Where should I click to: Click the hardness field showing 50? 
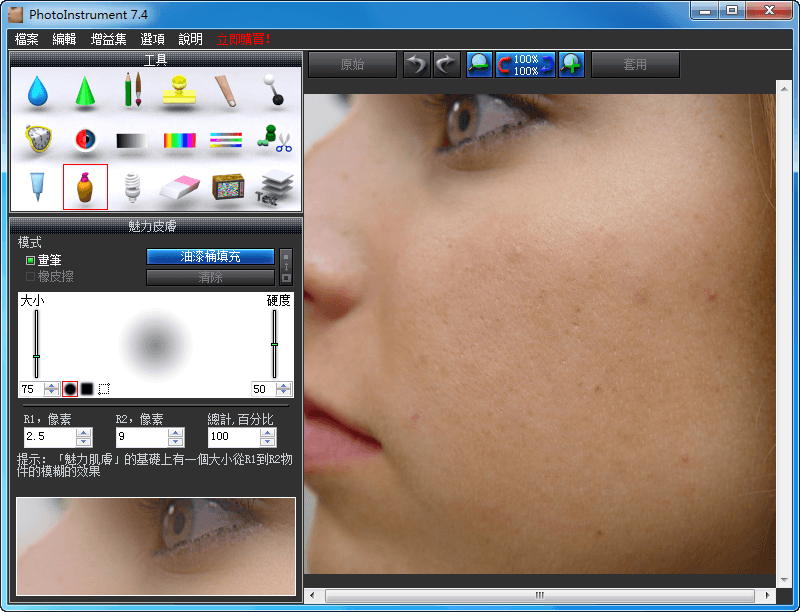[x=263, y=389]
